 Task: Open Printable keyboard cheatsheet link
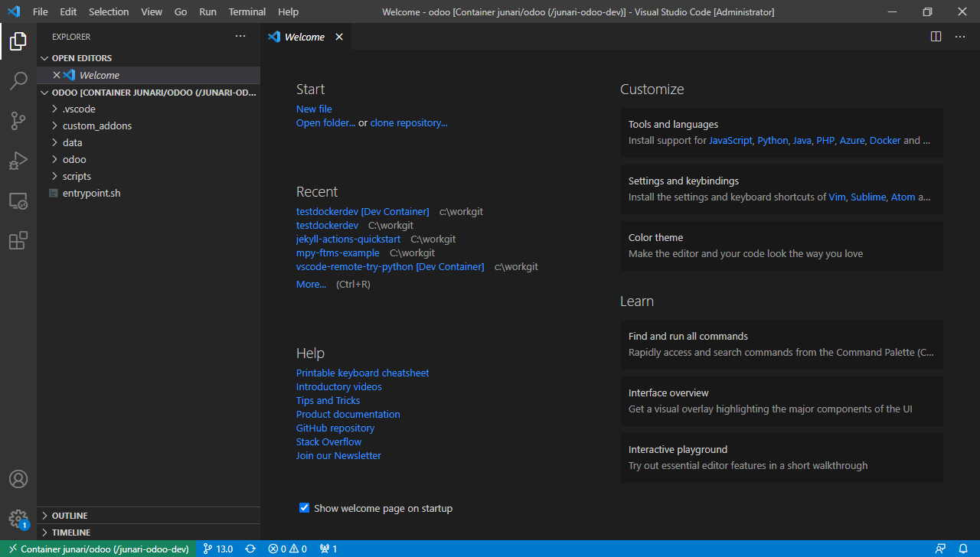tap(363, 373)
